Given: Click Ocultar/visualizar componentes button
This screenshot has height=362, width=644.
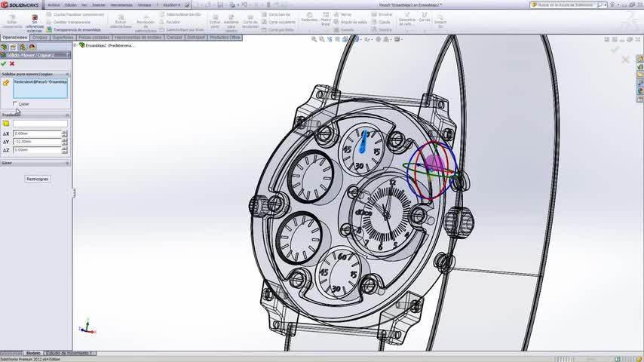Looking at the screenshot, I should [x=75, y=14].
